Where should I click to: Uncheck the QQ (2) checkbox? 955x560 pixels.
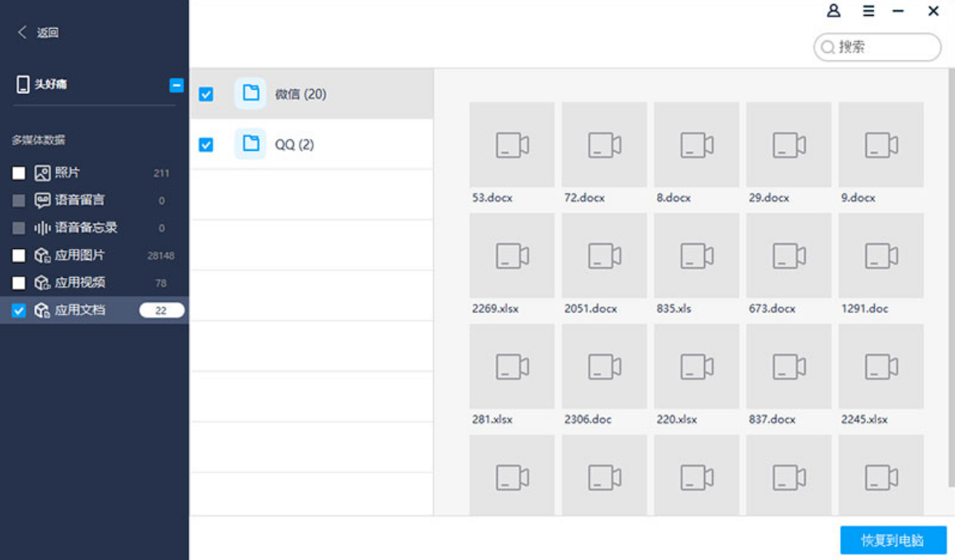206,144
